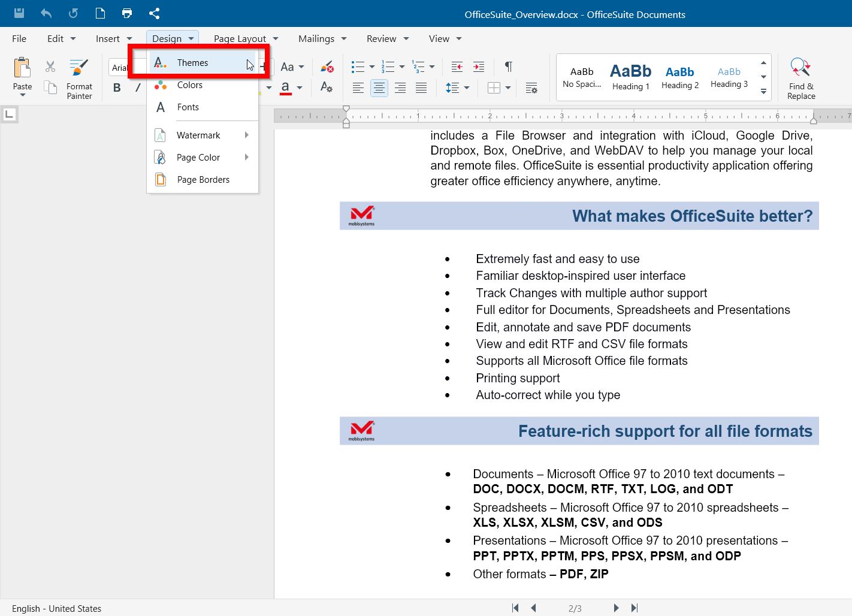
Task: Open Change Case dropdown
Action: click(292, 67)
